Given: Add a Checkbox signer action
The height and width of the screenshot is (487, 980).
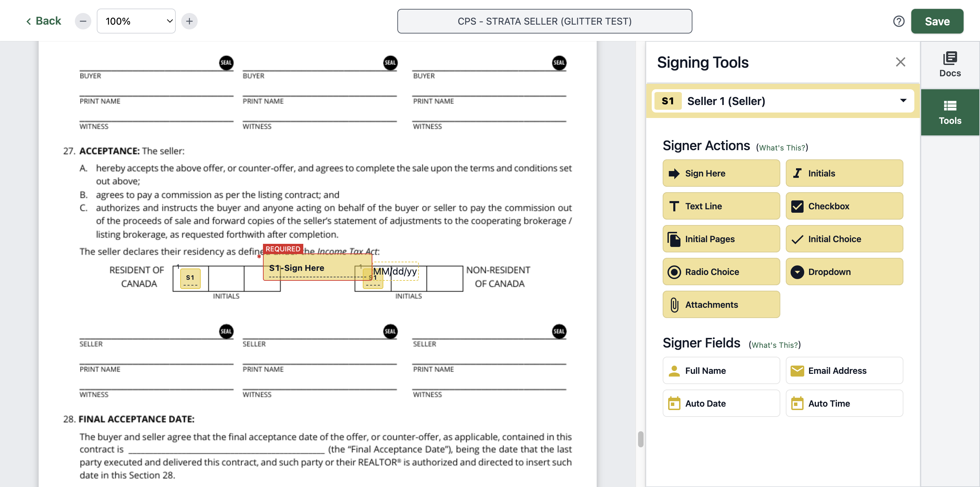Looking at the screenshot, I should pos(844,206).
